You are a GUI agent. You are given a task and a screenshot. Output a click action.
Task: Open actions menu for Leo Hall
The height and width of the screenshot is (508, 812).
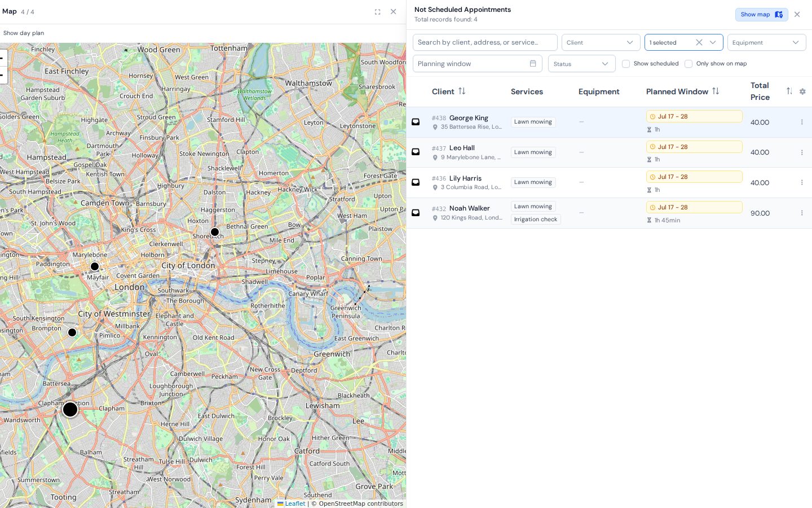[x=802, y=152]
